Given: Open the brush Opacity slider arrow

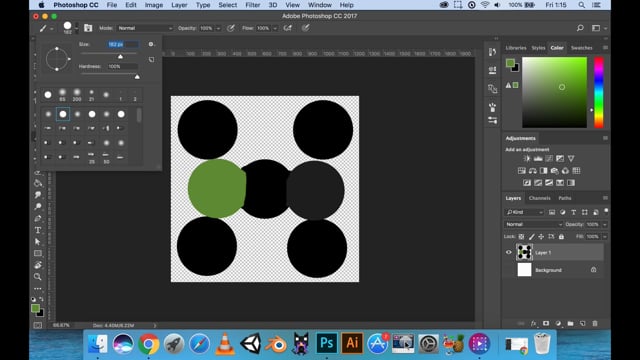Looking at the screenshot, I should (218, 28).
